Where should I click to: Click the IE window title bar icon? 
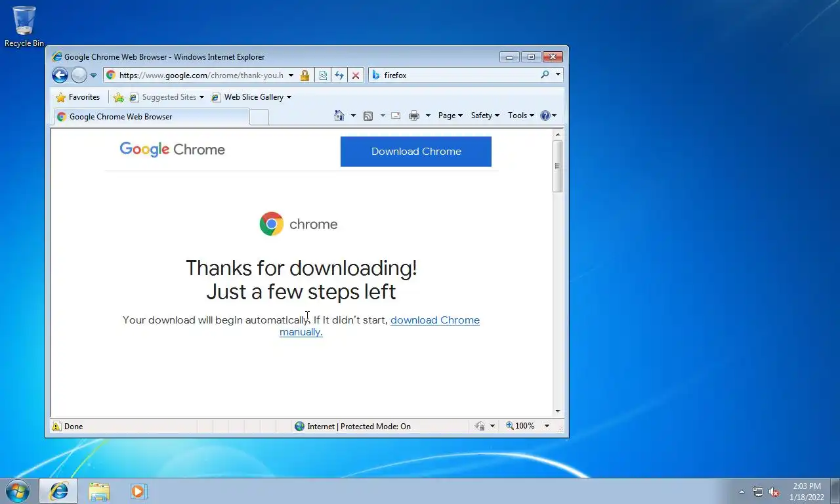(x=57, y=57)
